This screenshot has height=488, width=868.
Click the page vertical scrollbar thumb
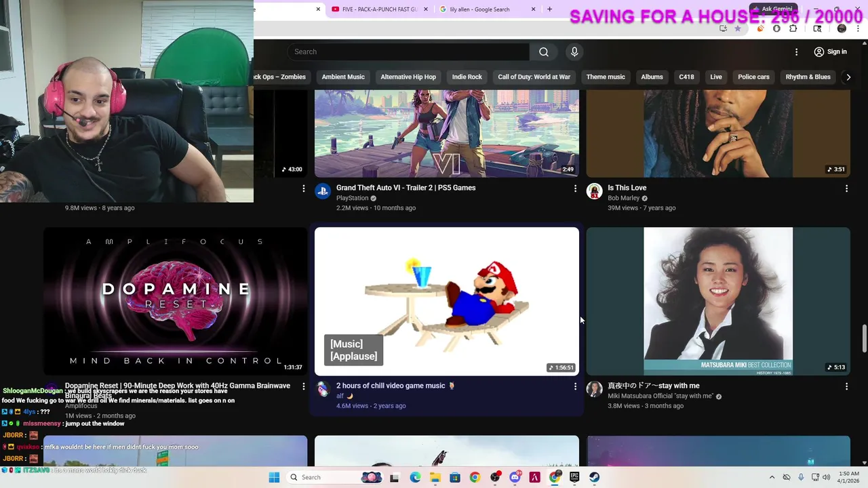864,339
